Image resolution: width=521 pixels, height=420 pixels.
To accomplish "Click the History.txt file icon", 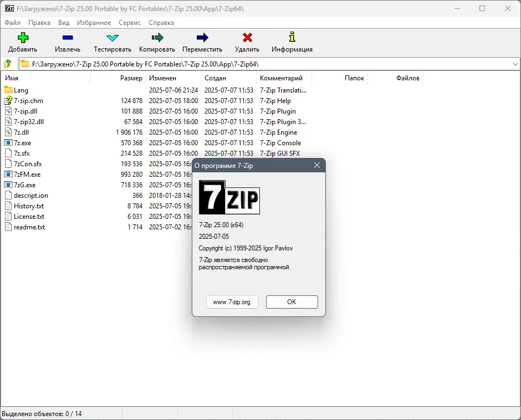I will point(8,206).
